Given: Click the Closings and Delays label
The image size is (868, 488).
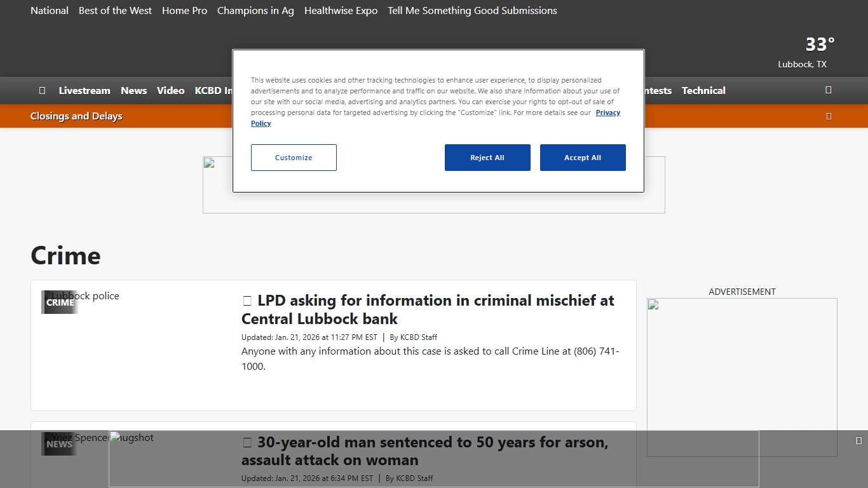Looking at the screenshot, I should coord(76,116).
